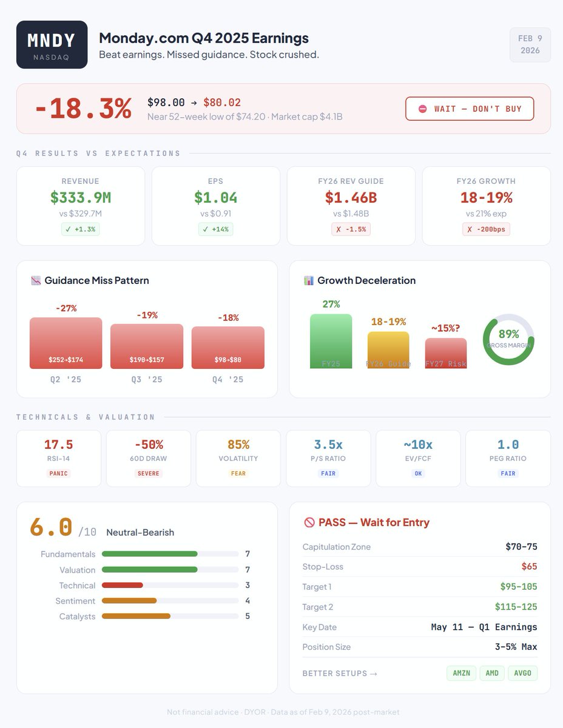Click the 3-5% Max position size
Screen dimensions: 563x728
516,647
